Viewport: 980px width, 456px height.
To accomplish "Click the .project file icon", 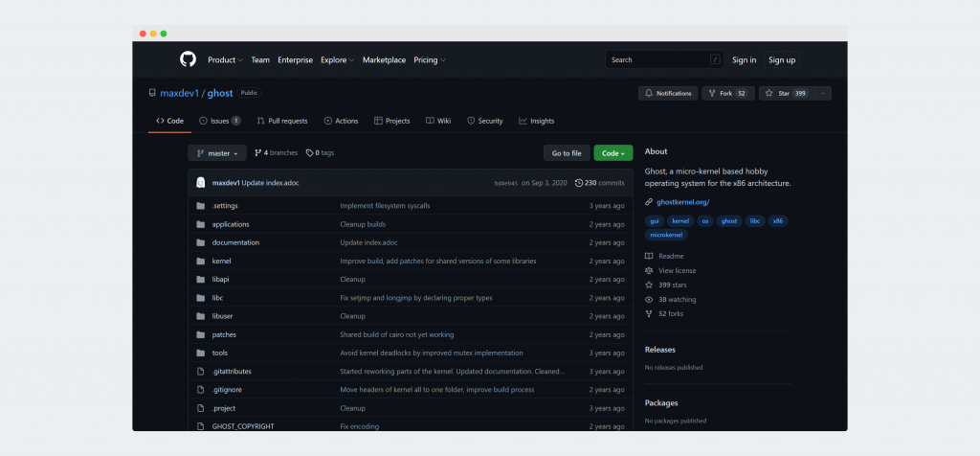I will [x=201, y=408].
